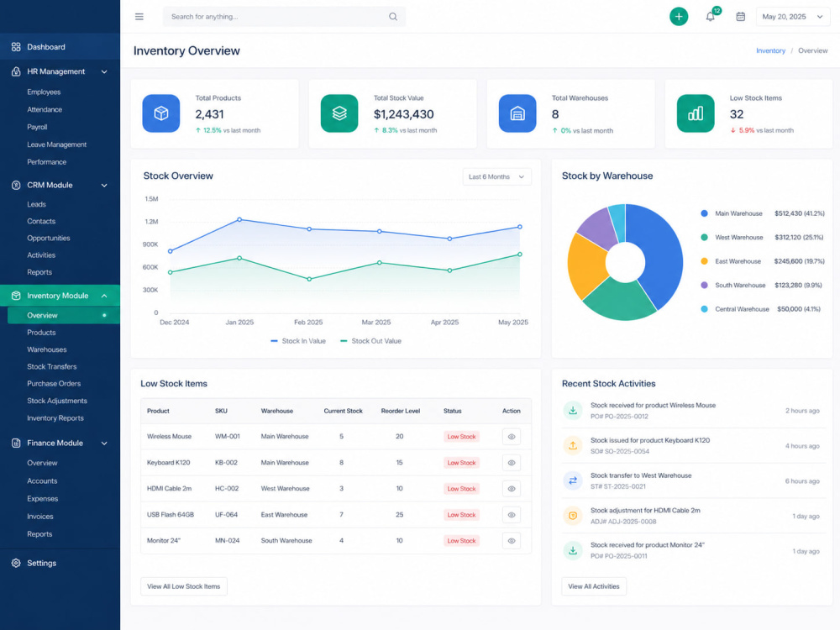Toggle Stock In Value legend series

point(298,341)
